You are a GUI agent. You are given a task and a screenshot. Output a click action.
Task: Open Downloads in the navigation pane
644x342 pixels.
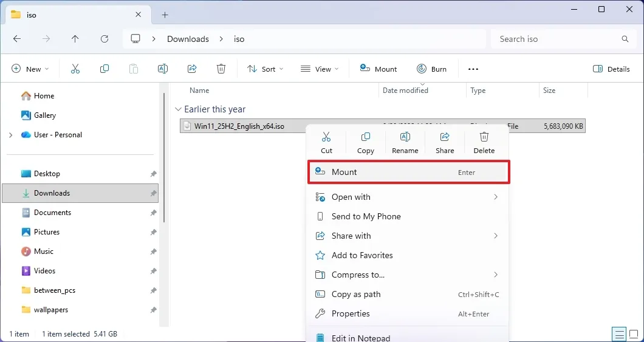[x=80, y=193]
